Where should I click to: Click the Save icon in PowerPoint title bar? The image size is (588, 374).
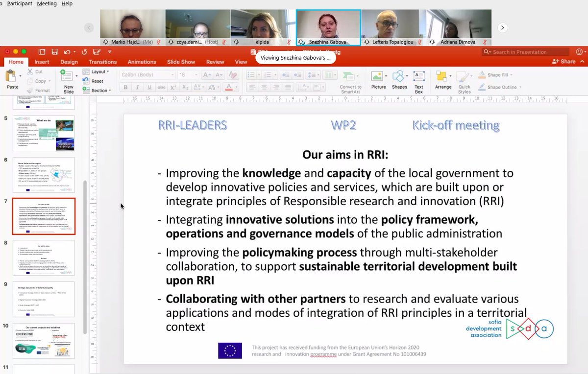(x=54, y=52)
